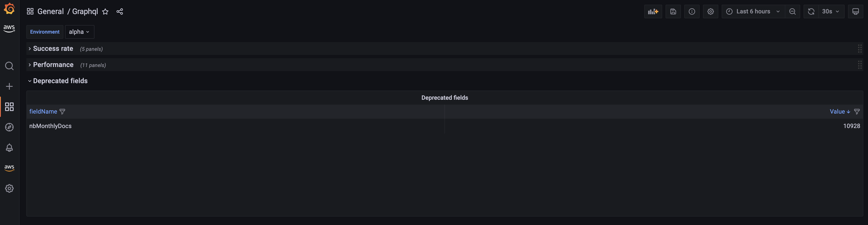Viewport: 868px width, 225px height.
Task: Open the Last 6 hours time picker
Action: (753, 11)
